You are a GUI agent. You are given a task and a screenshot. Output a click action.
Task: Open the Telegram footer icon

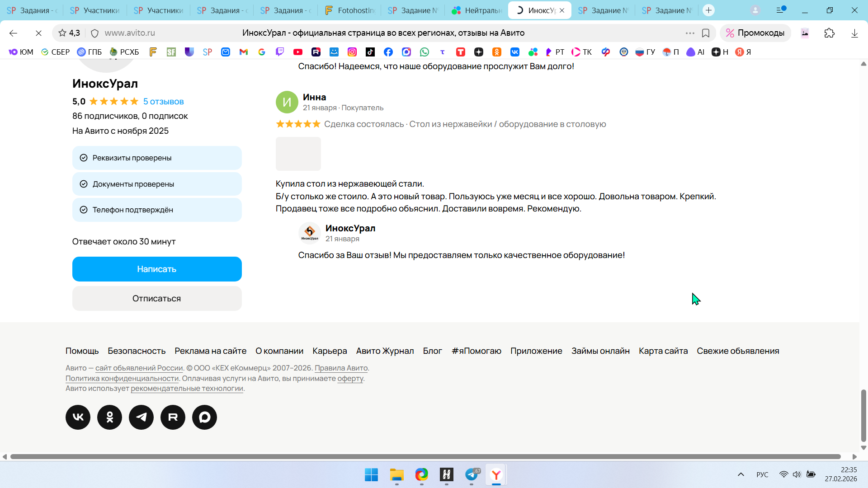click(x=141, y=417)
